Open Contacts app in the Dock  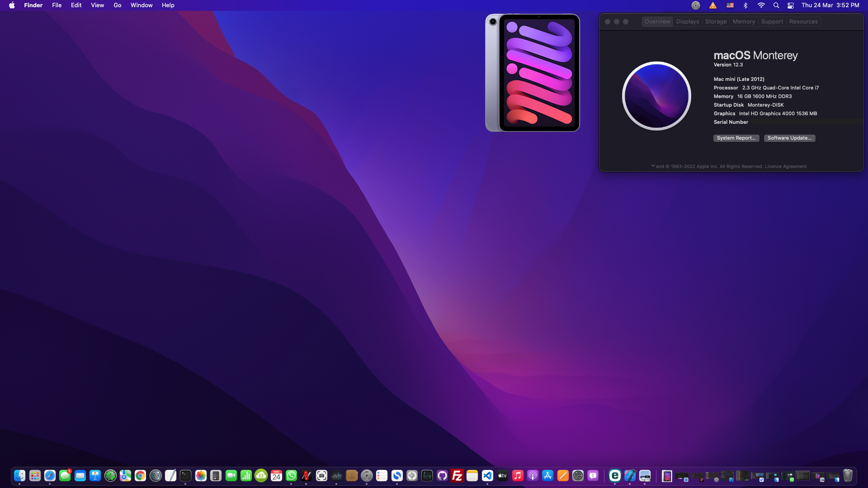[352, 476]
